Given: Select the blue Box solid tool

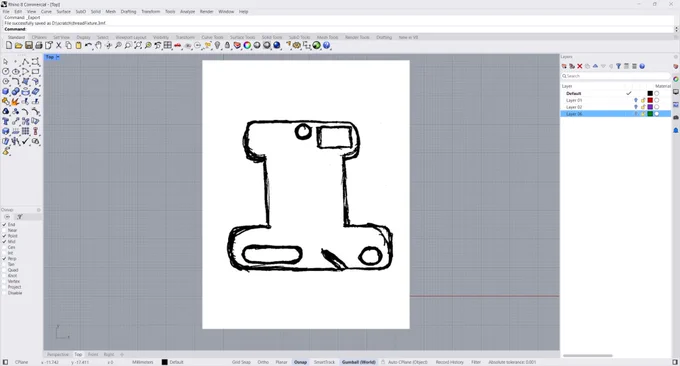Looking at the screenshot, I should point(6,92).
